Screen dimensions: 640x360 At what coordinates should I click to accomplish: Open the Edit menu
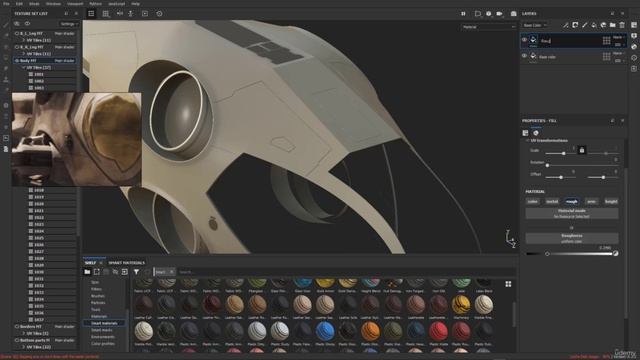[19, 4]
